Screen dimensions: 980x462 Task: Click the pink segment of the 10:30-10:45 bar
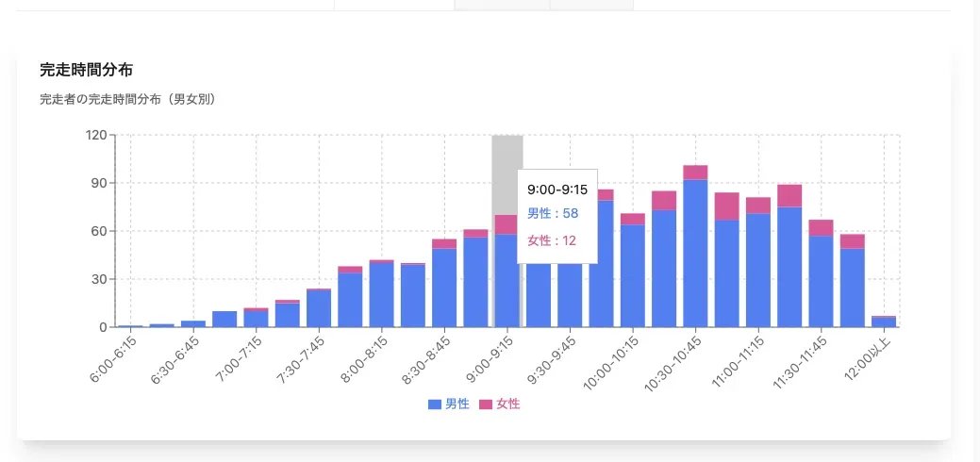696,173
